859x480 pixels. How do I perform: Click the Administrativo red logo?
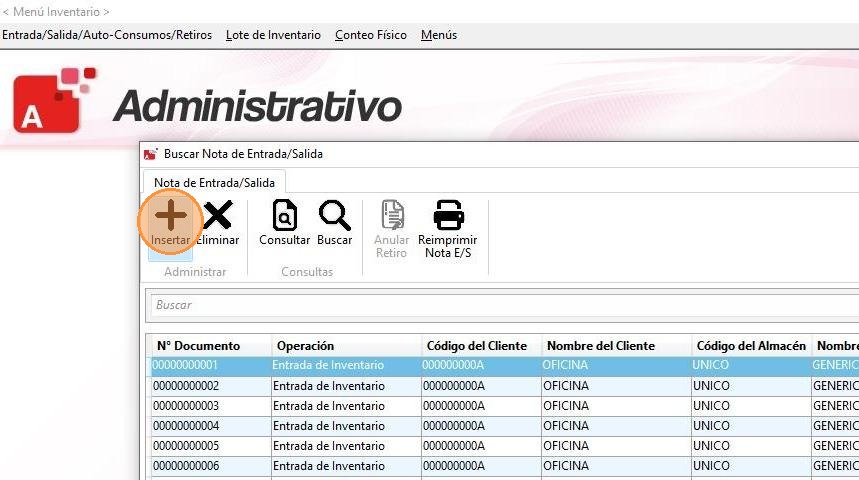(54, 100)
